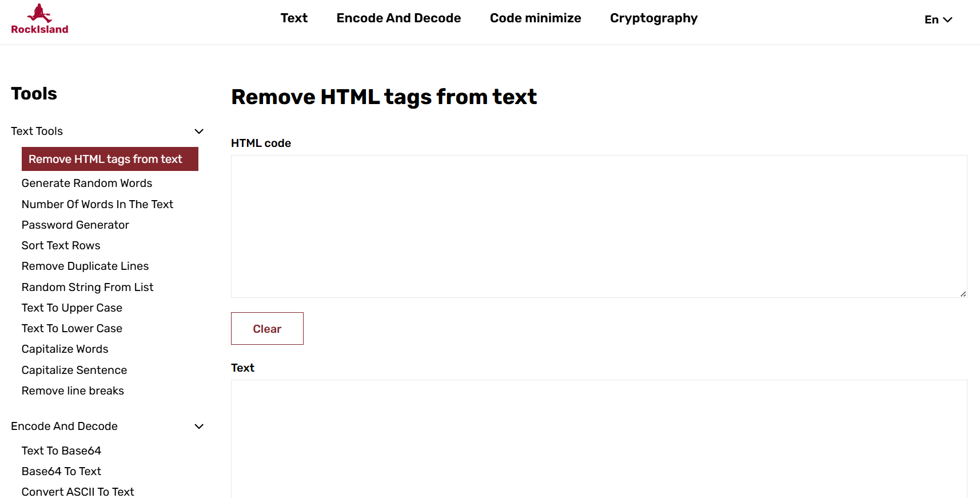The width and height of the screenshot is (980, 498).
Task: Open the Cryptography menu
Action: [x=654, y=18]
